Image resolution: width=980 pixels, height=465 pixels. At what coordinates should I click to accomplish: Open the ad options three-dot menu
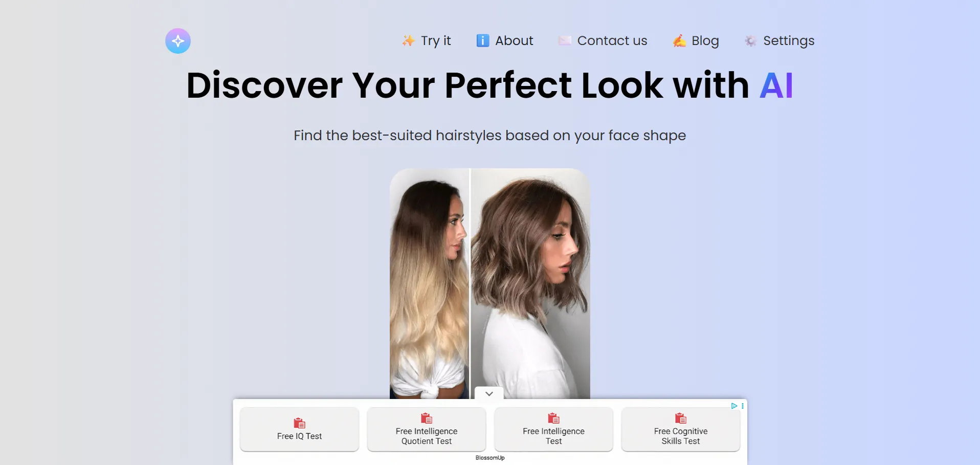pos(743,406)
